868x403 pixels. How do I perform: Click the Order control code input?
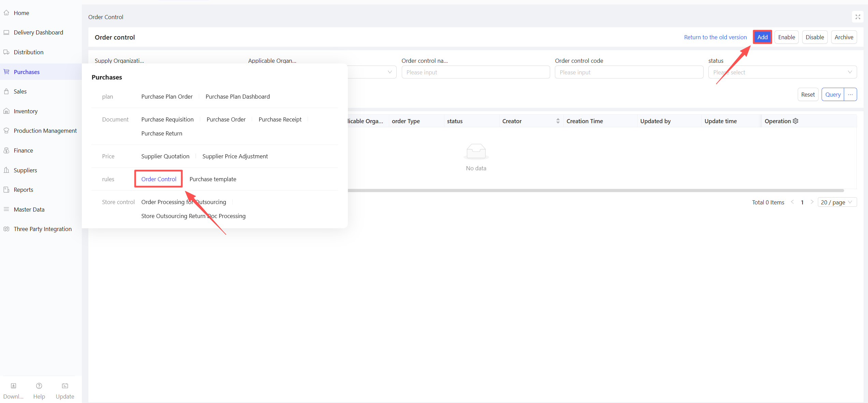(x=629, y=72)
